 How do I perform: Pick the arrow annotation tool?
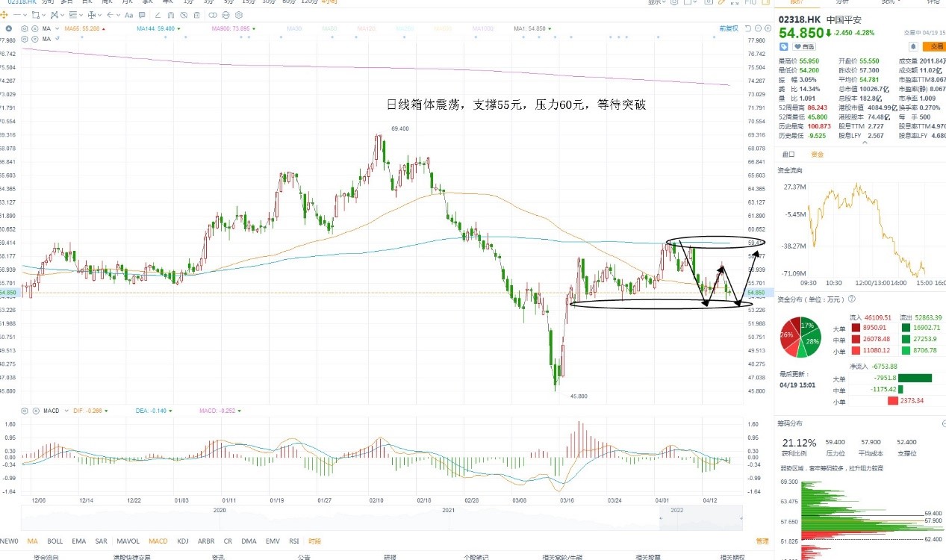click(110, 15)
